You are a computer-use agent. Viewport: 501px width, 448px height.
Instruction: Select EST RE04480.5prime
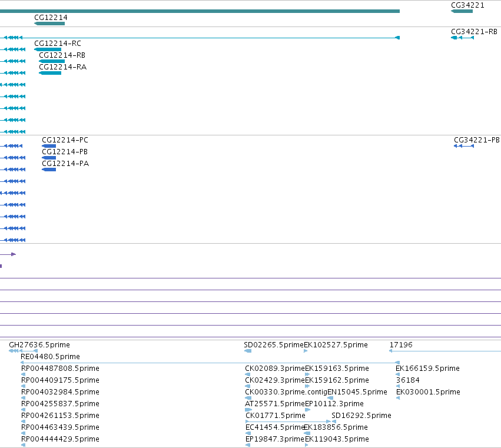click(210, 363)
